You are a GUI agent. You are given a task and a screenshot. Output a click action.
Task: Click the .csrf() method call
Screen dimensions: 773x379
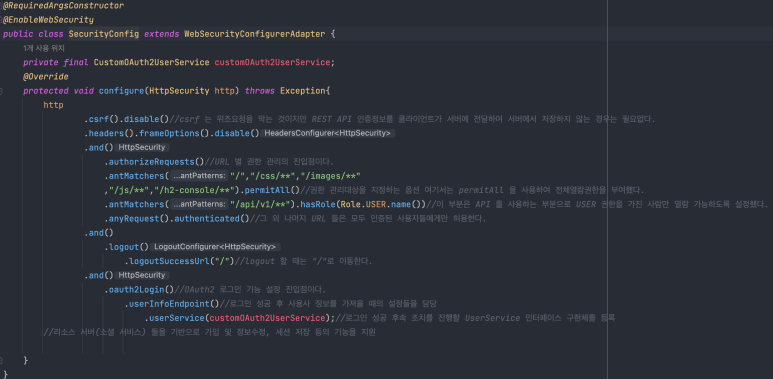102,120
